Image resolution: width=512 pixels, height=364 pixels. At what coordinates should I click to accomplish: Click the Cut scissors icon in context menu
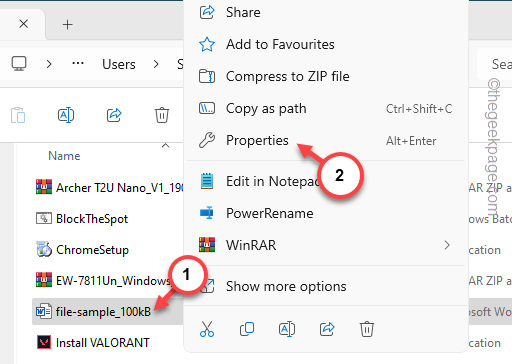point(207,329)
